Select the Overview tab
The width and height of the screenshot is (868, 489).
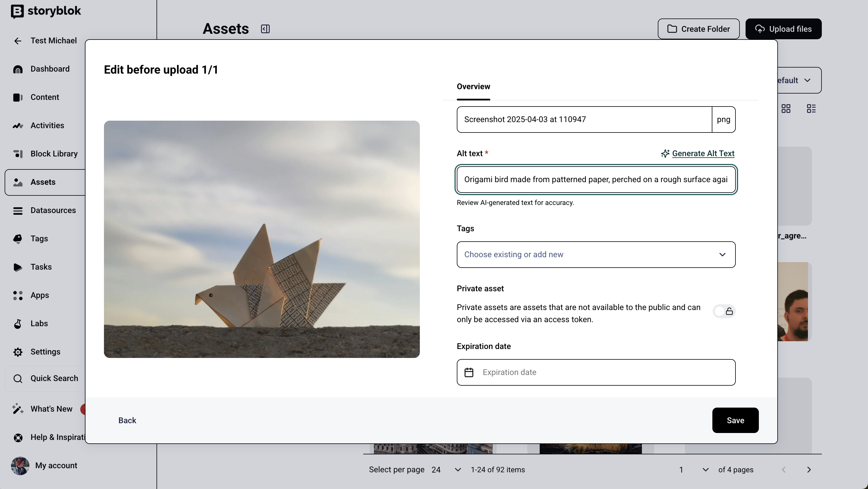tap(473, 87)
